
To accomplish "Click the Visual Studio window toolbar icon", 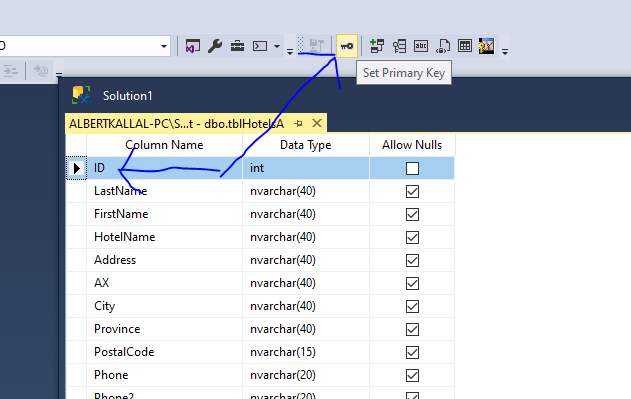I will [193, 46].
